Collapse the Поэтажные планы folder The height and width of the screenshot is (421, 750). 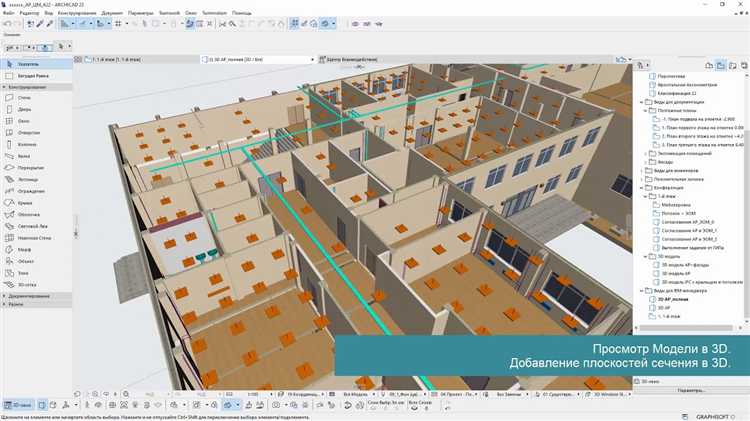[645, 111]
